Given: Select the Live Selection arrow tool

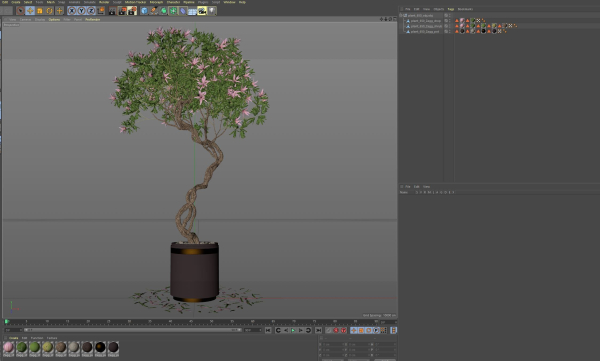Looking at the screenshot, I should tap(21, 11).
